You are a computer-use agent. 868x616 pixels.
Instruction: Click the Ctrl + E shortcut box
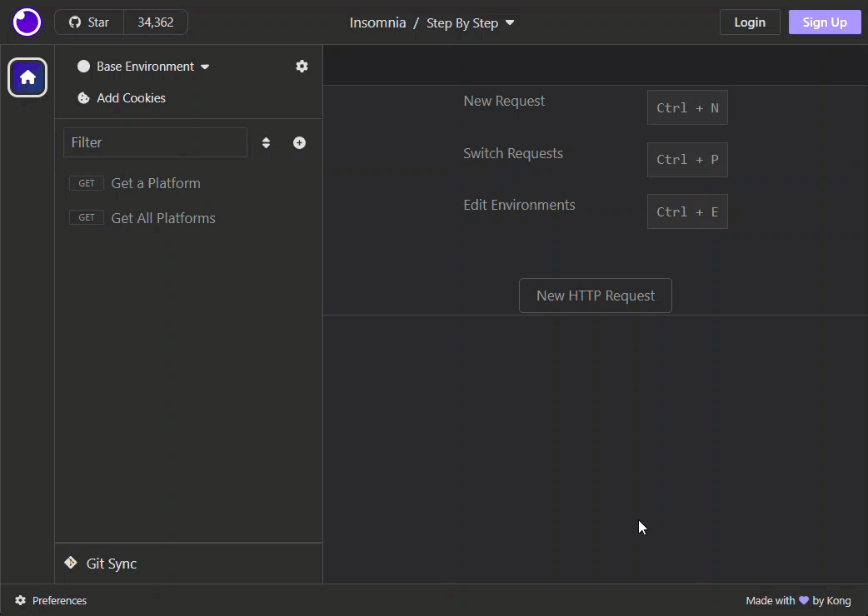click(x=687, y=211)
